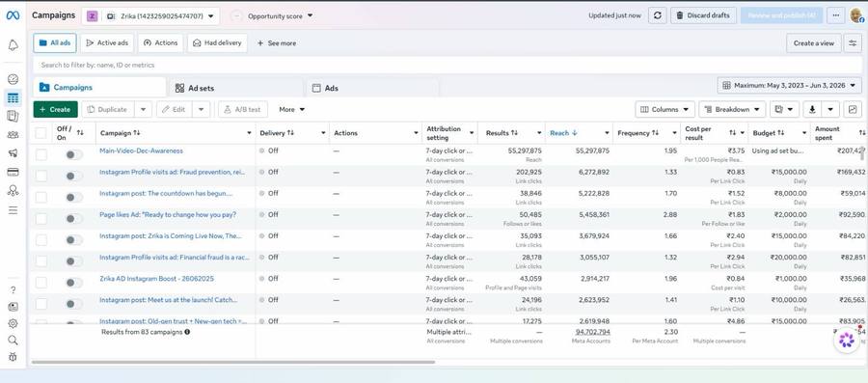Open notifications bell in sidebar
The width and height of the screenshot is (868, 383).
coord(13,45)
